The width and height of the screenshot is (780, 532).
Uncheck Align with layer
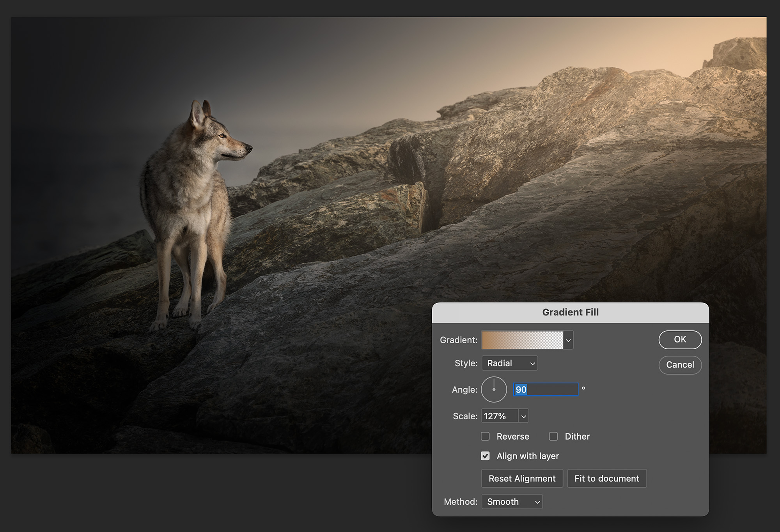(485, 456)
